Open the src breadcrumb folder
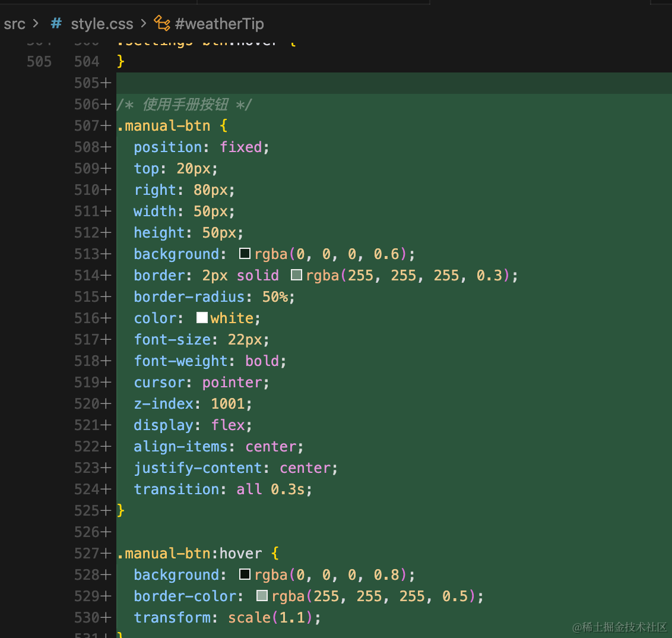The image size is (672, 638). 14,24
